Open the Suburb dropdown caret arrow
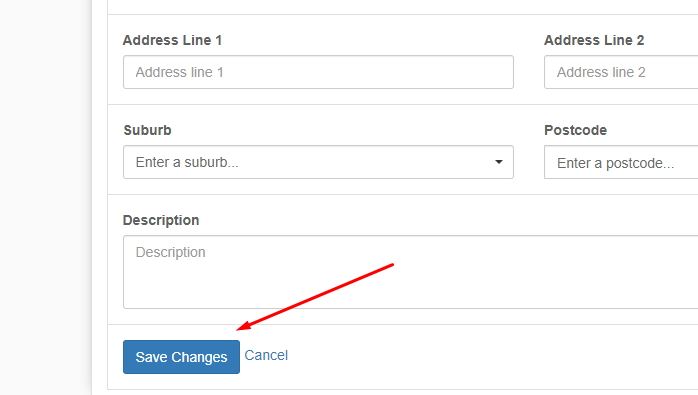The width and height of the screenshot is (698, 395). pos(499,162)
